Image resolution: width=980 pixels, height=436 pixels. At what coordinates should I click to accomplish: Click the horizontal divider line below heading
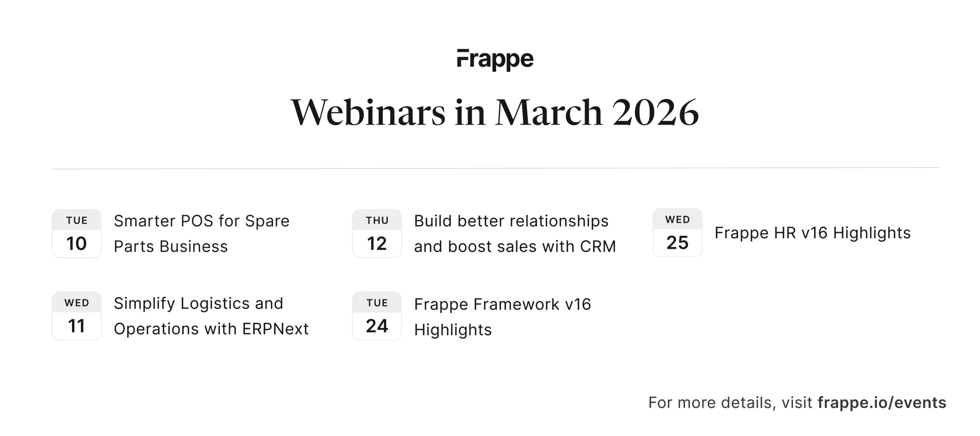(495, 168)
